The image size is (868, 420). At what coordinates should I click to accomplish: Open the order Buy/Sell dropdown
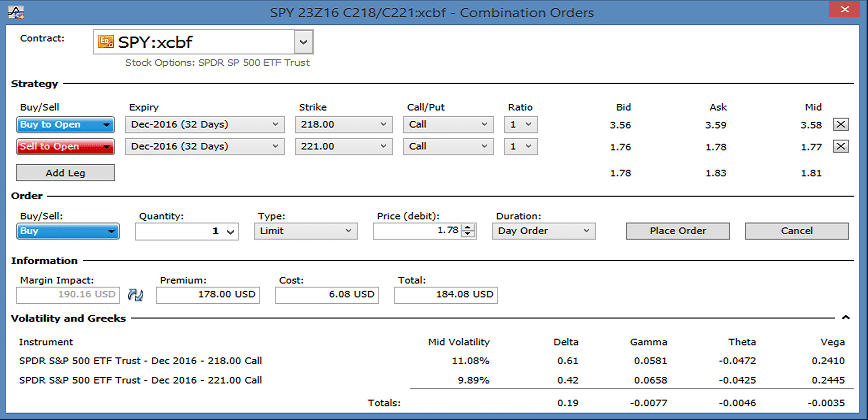[x=68, y=231]
